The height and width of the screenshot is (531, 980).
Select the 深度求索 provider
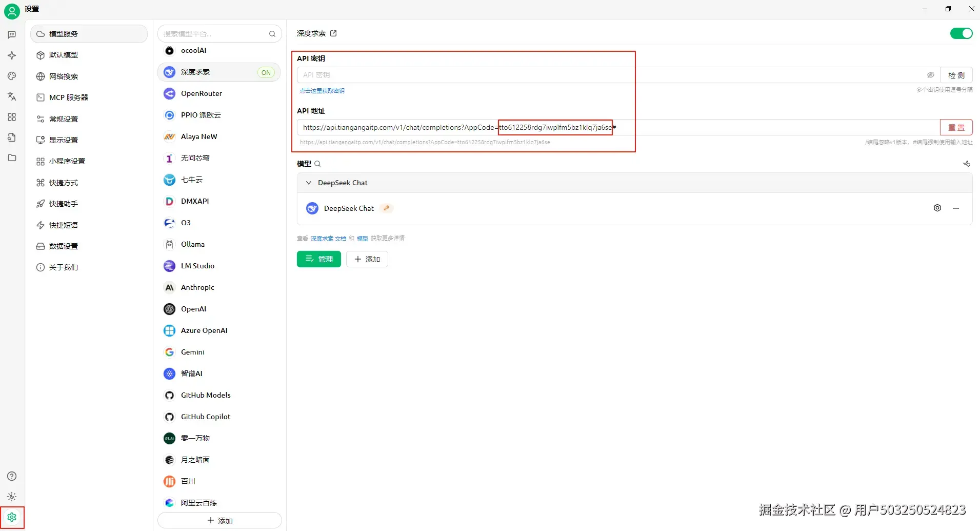219,72
